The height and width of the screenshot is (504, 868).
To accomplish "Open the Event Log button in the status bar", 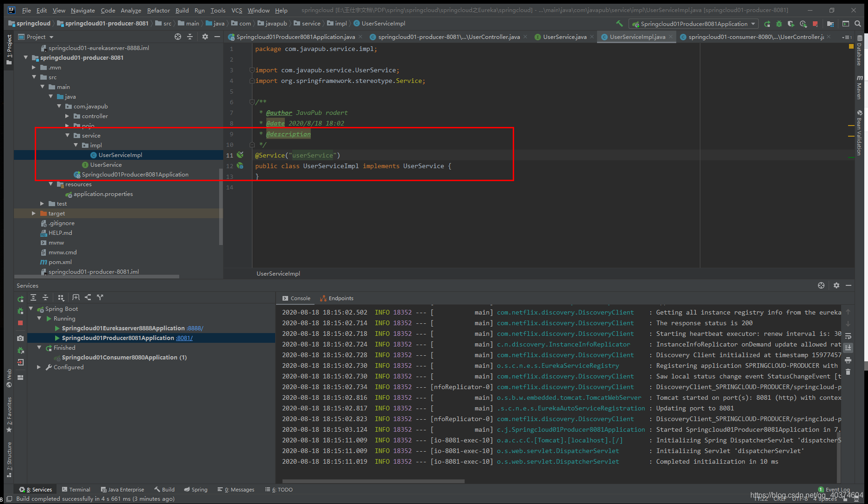I will click(834, 490).
